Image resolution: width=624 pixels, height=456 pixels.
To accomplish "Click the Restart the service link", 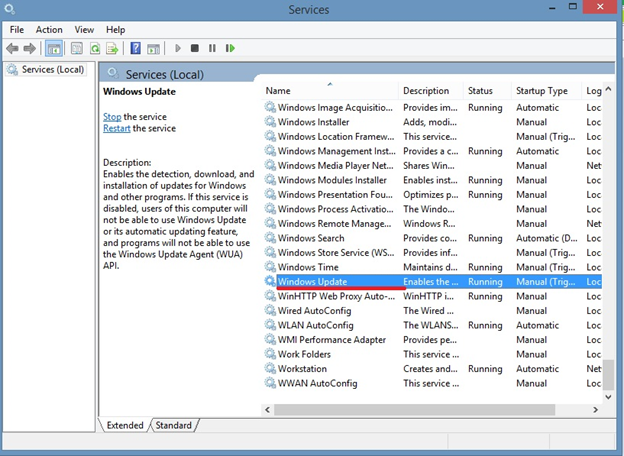I will tap(117, 128).
